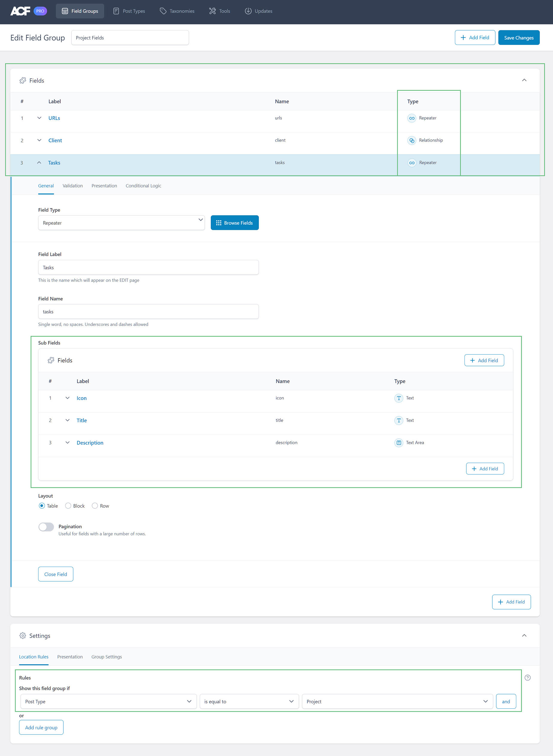
Task: Check for Updates
Action: pyautogui.click(x=258, y=11)
